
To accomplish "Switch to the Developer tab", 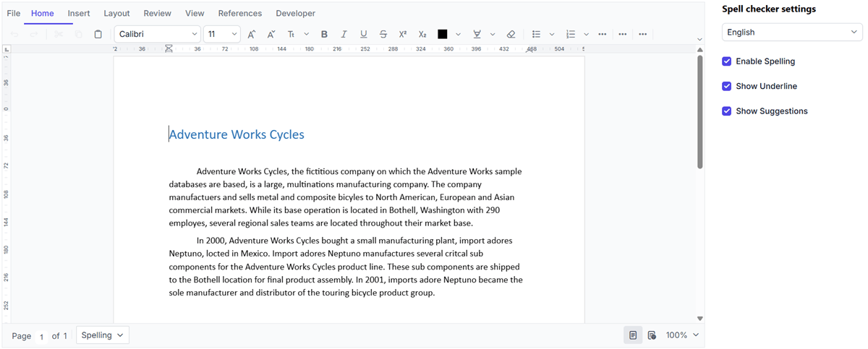I will pos(295,13).
